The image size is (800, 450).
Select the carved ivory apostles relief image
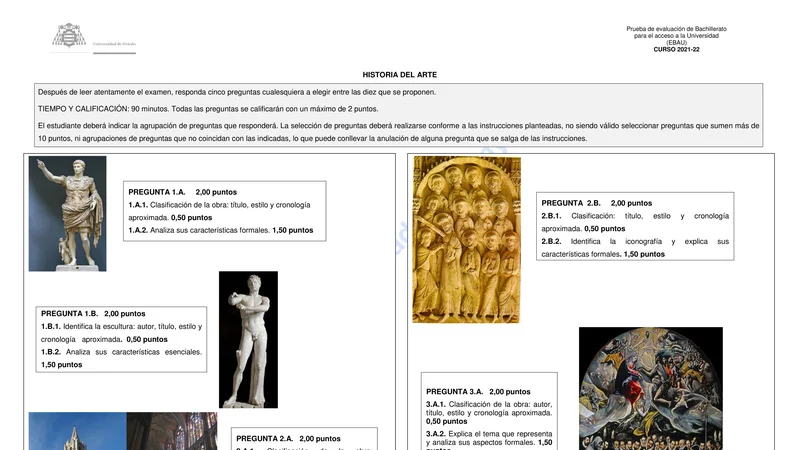pyautogui.click(x=466, y=238)
